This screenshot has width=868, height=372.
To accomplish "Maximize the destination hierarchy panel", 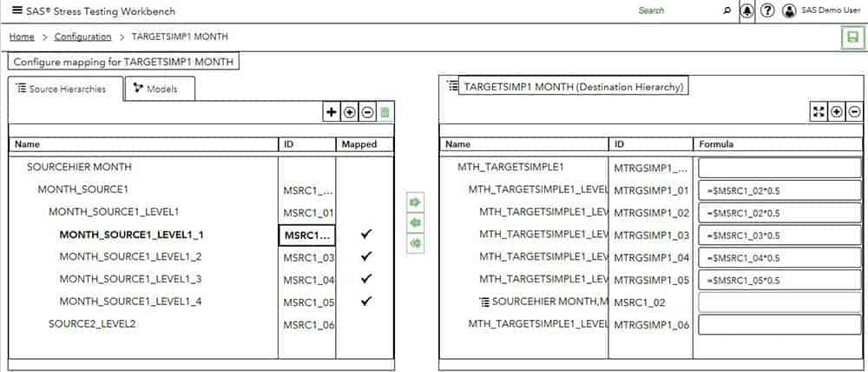I will 819,112.
